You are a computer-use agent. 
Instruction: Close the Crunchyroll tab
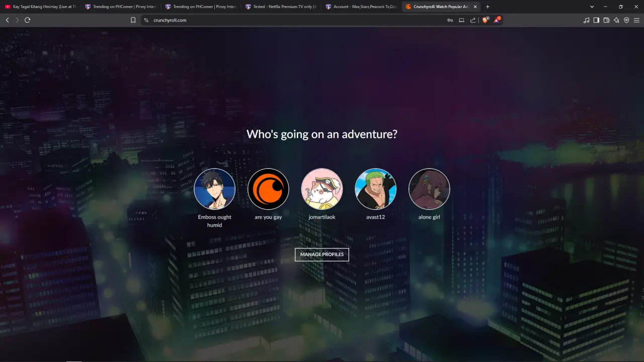[x=475, y=7]
